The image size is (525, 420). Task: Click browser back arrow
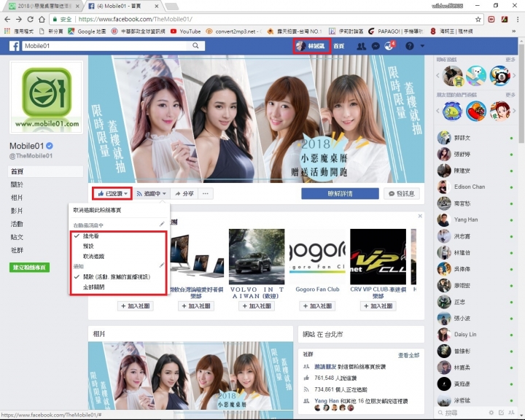[7, 20]
